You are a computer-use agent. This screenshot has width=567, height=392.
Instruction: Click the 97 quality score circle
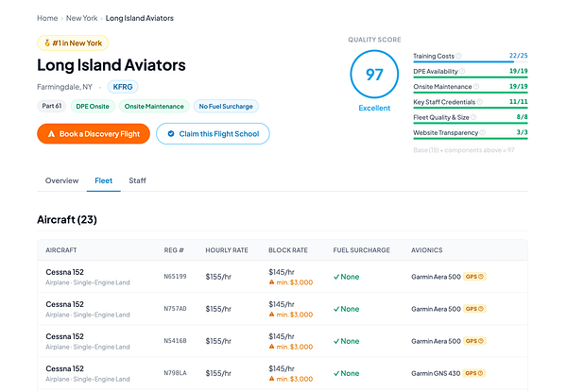tap(374, 74)
